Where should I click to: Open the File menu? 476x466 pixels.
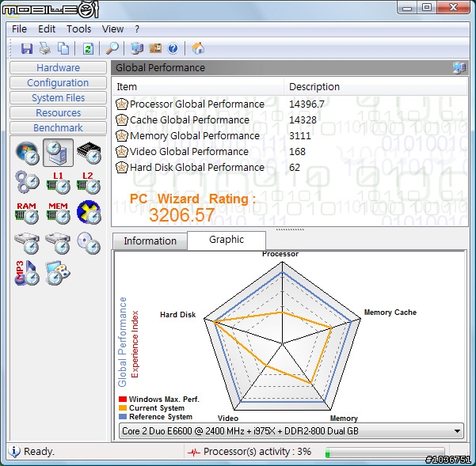(20, 29)
